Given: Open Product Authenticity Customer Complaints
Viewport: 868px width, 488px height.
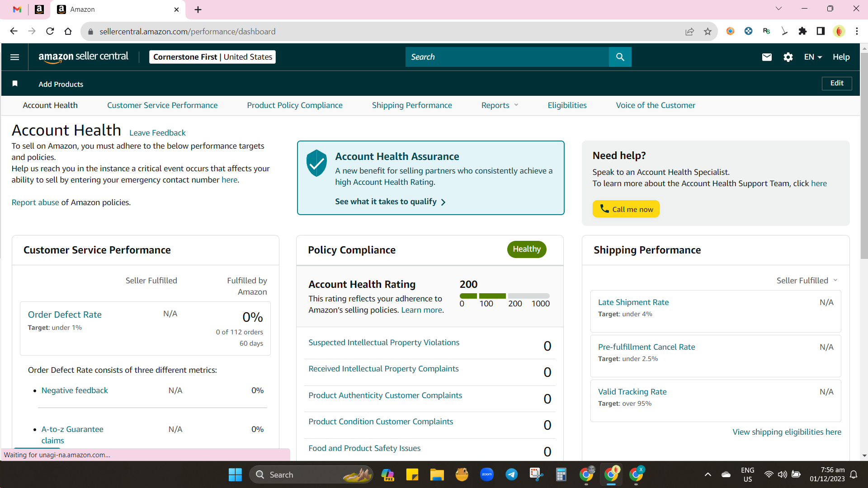Looking at the screenshot, I should tap(385, 395).
